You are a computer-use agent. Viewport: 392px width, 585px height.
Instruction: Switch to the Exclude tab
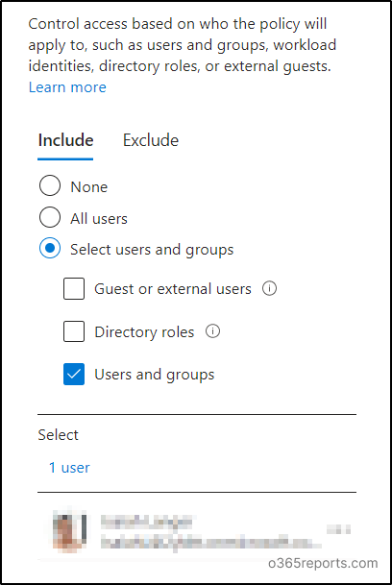click(x=151, y=140)
